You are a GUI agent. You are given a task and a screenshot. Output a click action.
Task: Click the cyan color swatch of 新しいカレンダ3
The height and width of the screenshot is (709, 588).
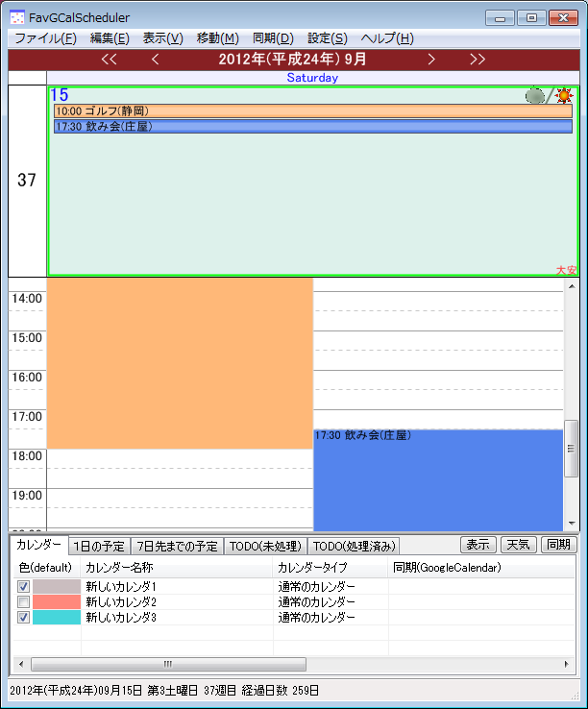pos(57,618)
